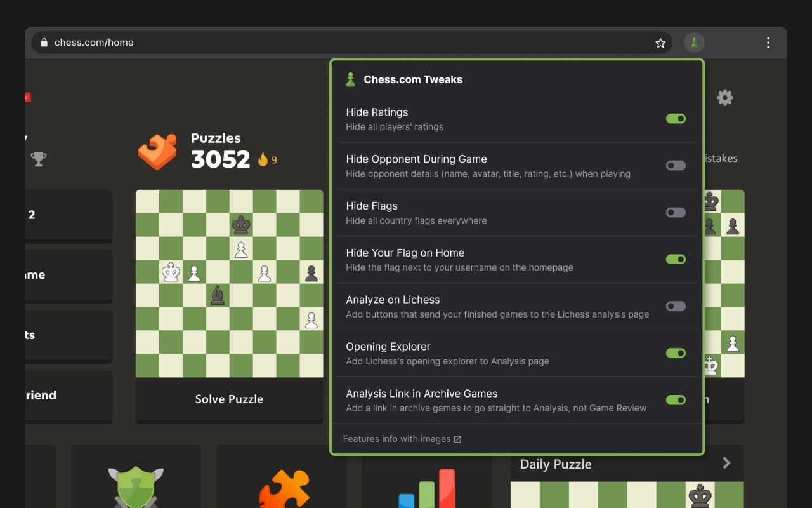Disable Analysis Link in Archive Games toggle
The width and height of the screenshot is (812, 508).
tap(676, 400)
